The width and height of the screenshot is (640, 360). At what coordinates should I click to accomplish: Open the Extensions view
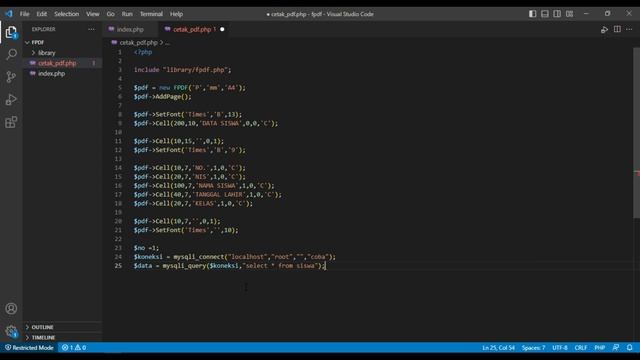coord(11,122)
